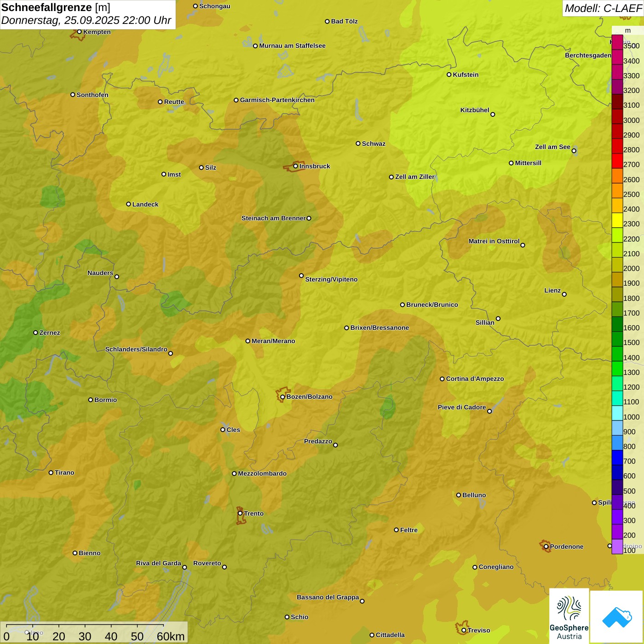The width and height of the screenshot is (644, 644).
Task: Click the Zell am Ziller label
Action: [414, 177]
